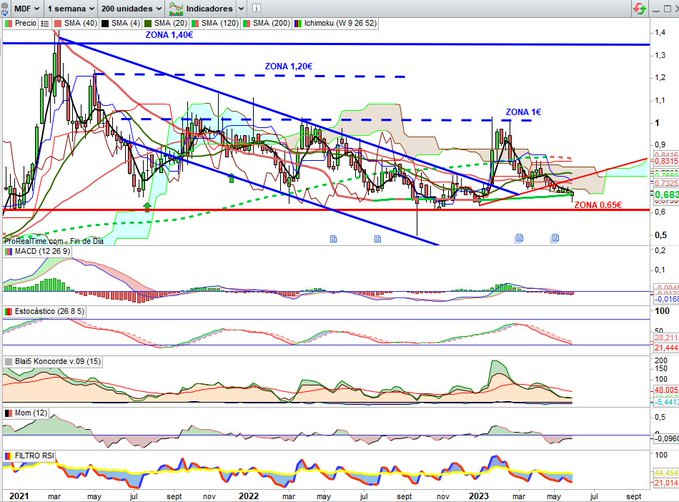Screen dimensions: 679x502
Task: Click the 2023 label on time axis
Action: [479, 496]
